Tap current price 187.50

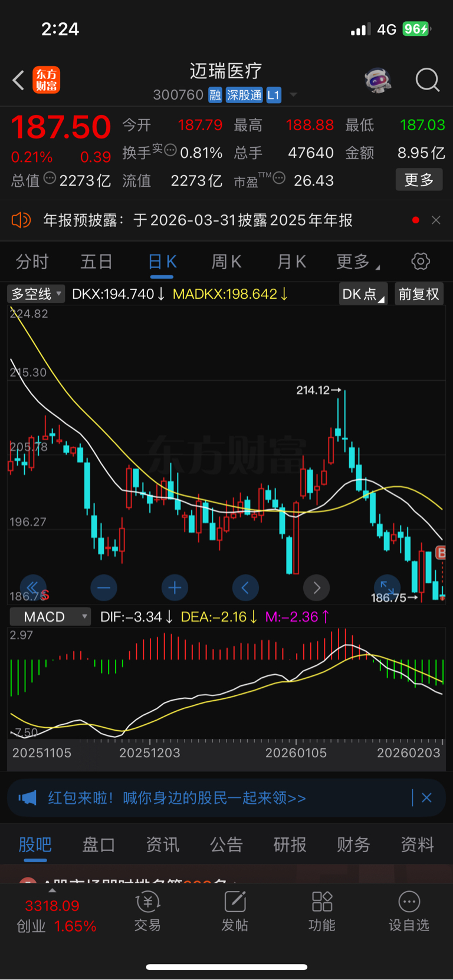(61, 127)
